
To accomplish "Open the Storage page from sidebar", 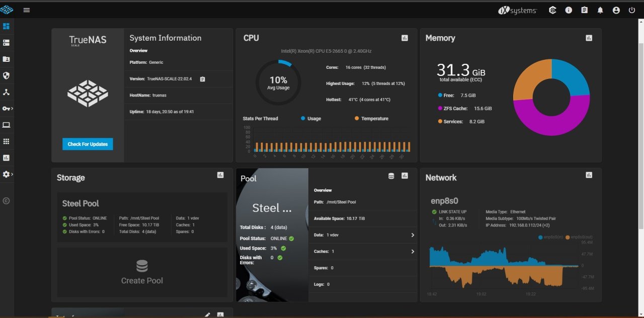I will [x=7, y=43].
